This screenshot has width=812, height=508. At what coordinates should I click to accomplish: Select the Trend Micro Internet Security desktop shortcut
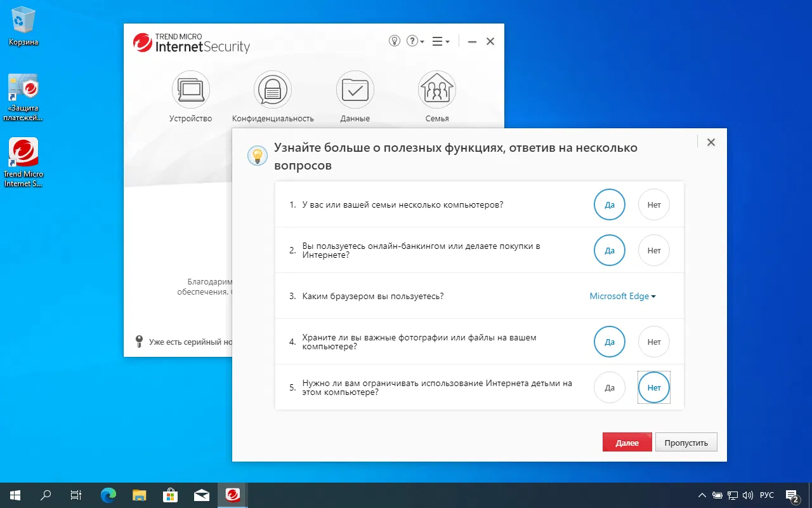(23, 163)
